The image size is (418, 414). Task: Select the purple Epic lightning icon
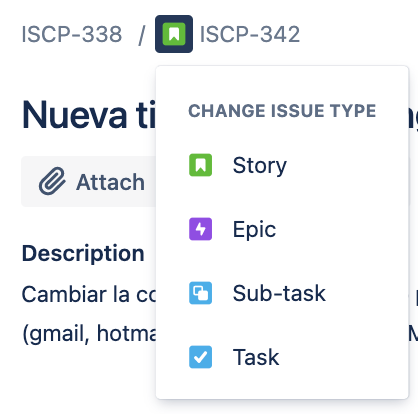point(200,229)
